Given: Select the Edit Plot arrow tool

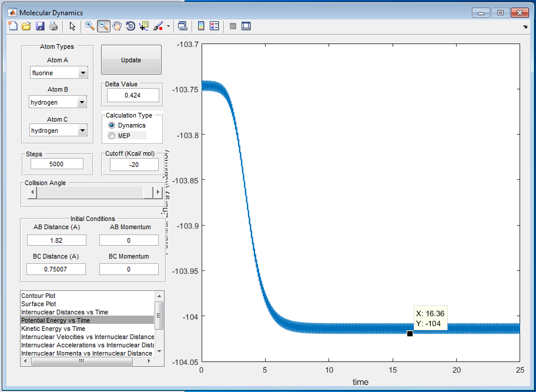Looking at the screenshot, I should point(72,26).
